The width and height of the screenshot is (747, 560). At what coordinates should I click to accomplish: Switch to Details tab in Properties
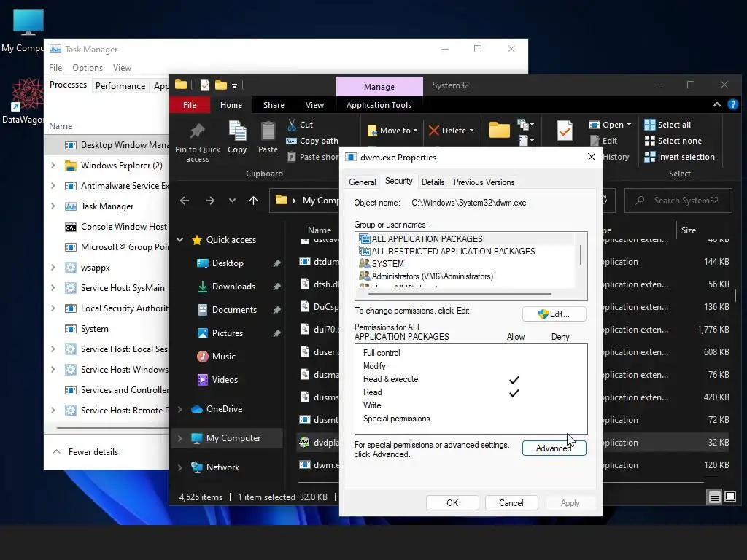click(x=433, y=182)
